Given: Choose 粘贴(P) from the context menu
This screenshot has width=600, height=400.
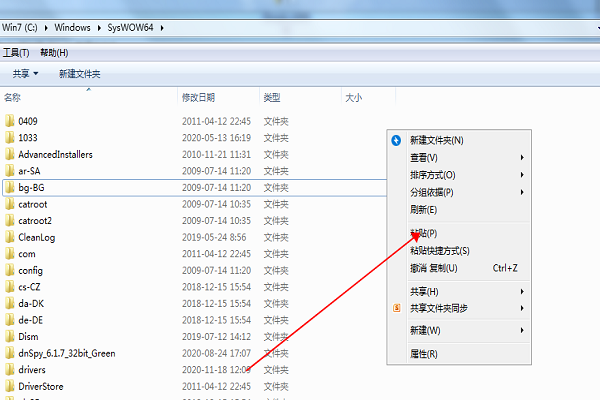Looking at the screenshot, I should pyautogui.click(x=424, y=233).
